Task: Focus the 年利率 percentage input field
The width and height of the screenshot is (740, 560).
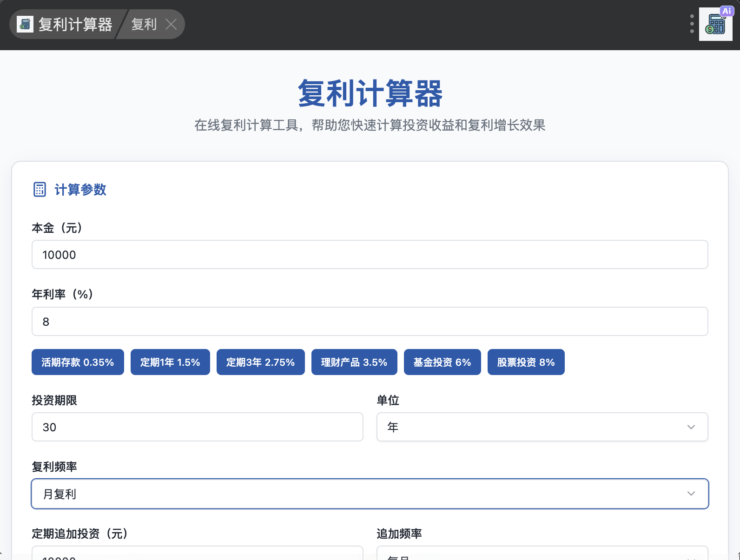Action: [x=370, y=322]
